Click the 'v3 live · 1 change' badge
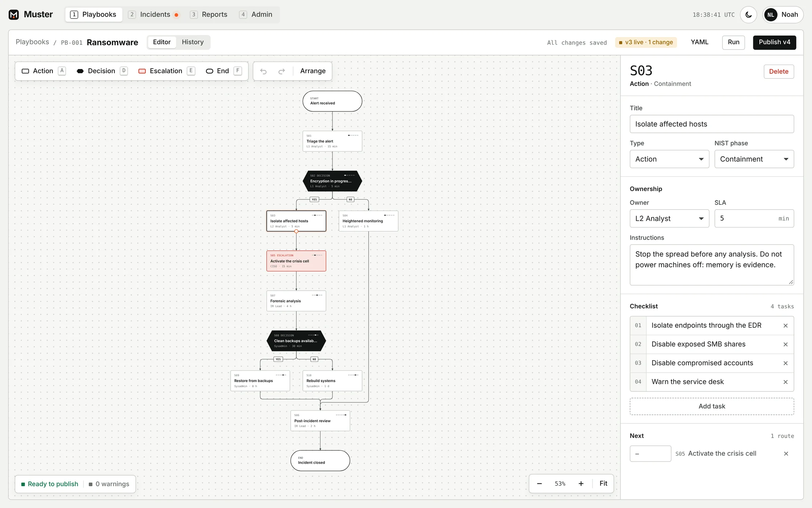The width and height of the screenshot is (812, 508). (646, 42)
